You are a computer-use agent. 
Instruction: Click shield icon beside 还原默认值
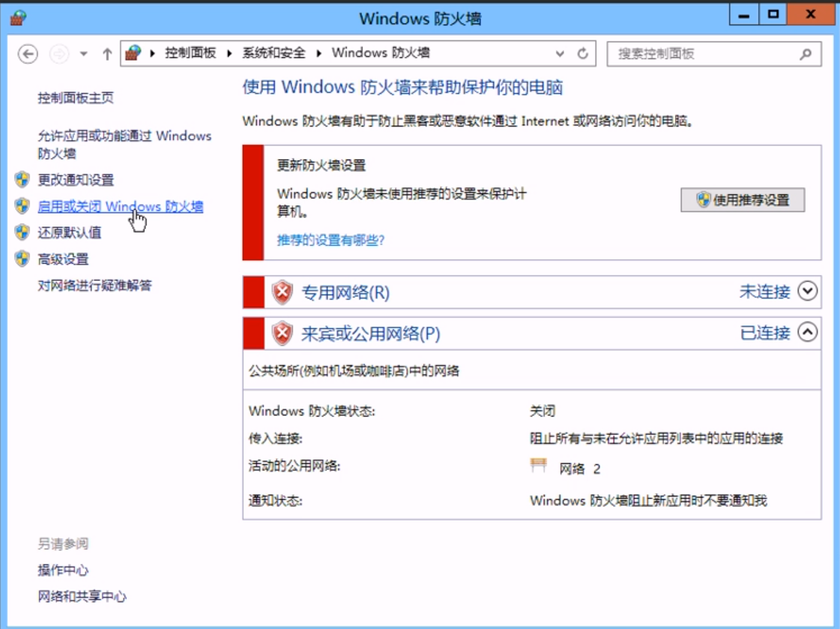pyautogui.click(x=22, y=232)
